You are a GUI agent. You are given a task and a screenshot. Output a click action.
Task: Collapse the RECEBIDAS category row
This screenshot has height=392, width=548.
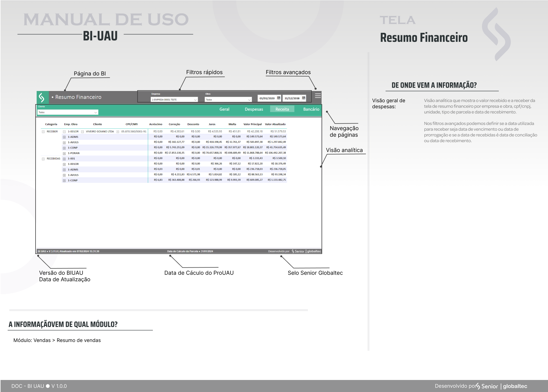coord(43,159)
